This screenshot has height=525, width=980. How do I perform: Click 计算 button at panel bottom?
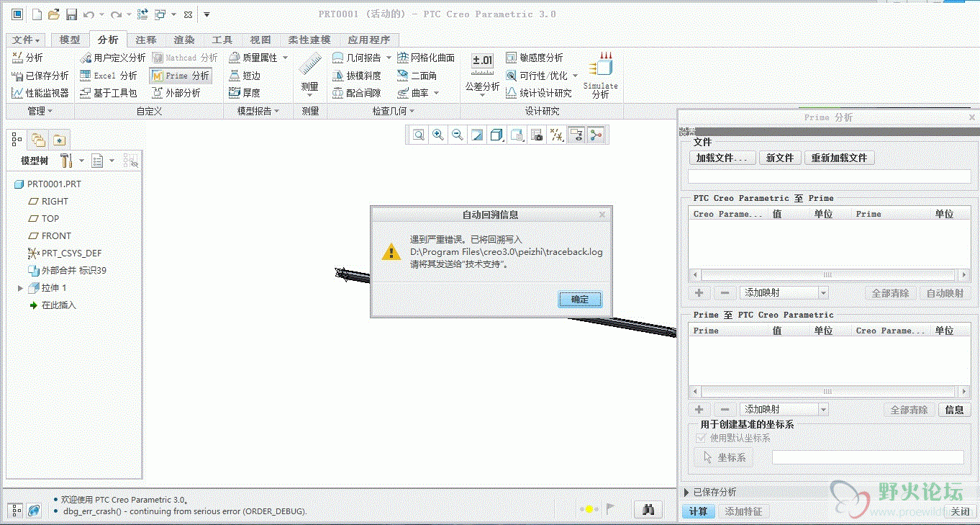[x=698, y=511]
